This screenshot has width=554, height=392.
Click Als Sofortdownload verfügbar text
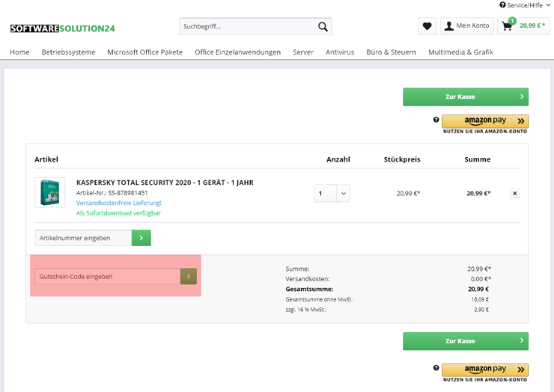pyautogui.click(x=118, y=213)
